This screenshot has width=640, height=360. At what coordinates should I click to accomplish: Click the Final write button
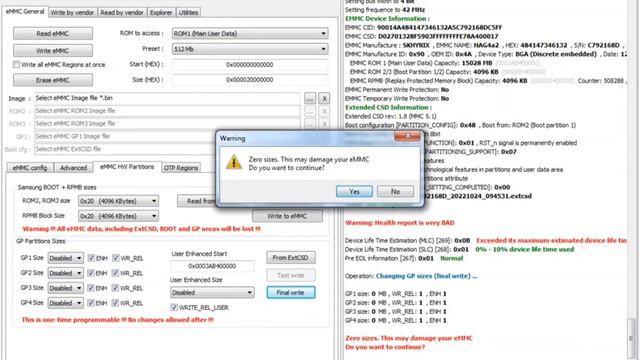[291, 292]
